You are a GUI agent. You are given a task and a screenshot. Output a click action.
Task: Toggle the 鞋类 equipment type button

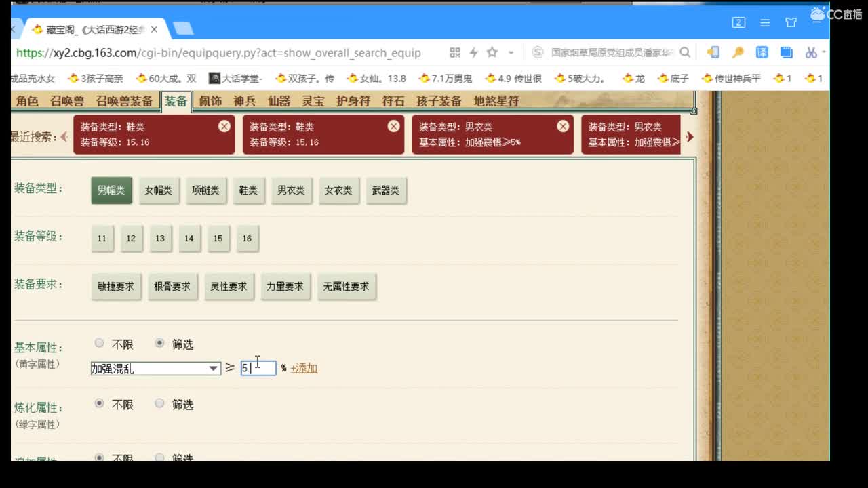[x=249, y=190]
